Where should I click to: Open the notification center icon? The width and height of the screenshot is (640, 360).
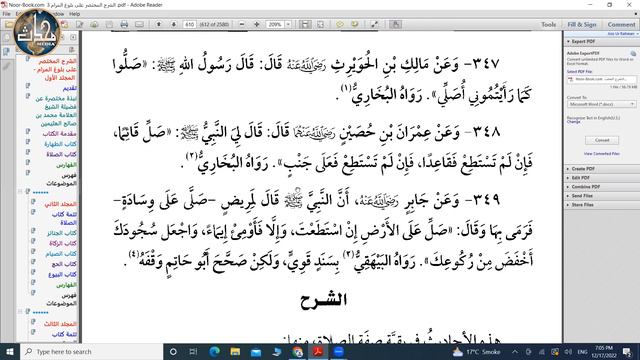pos(627,351)
